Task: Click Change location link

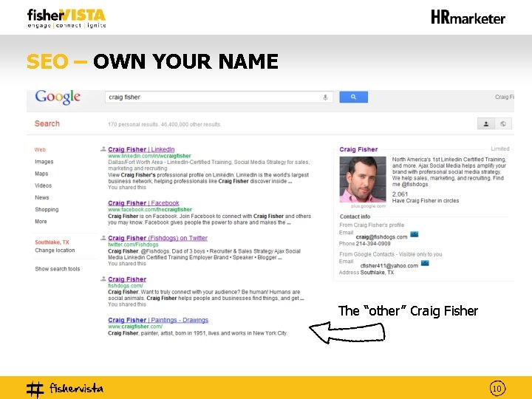Action: [x=55, y=250]
